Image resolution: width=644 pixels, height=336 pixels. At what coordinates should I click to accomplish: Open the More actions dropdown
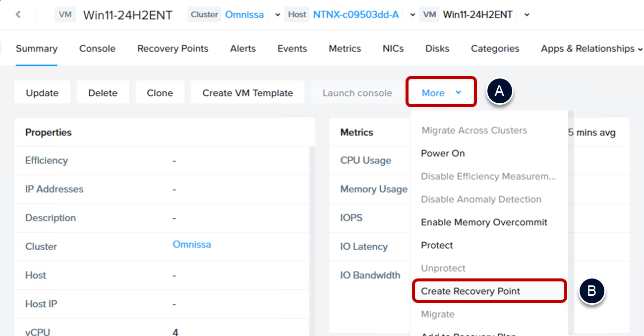441,93
